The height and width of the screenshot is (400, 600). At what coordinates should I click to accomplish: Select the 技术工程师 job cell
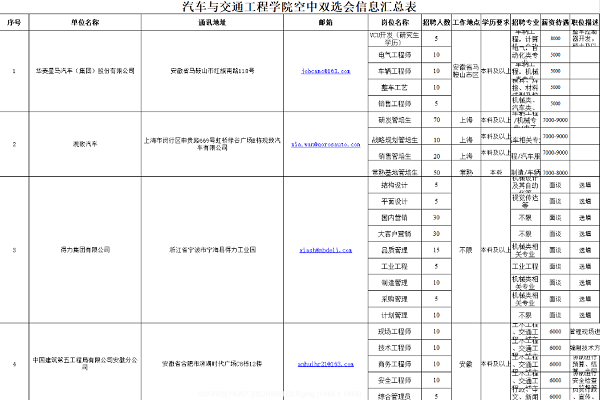point(395,348)
